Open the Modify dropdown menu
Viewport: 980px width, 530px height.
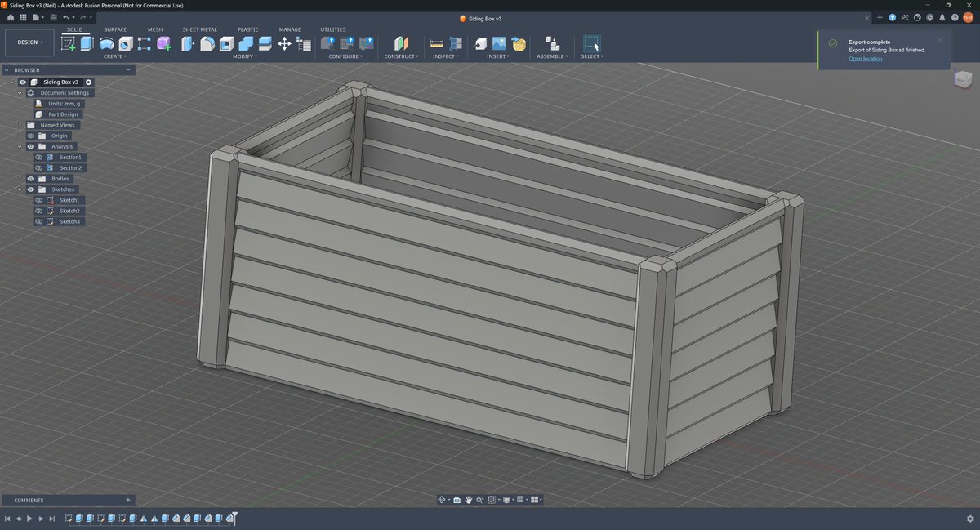pos(245,56)
